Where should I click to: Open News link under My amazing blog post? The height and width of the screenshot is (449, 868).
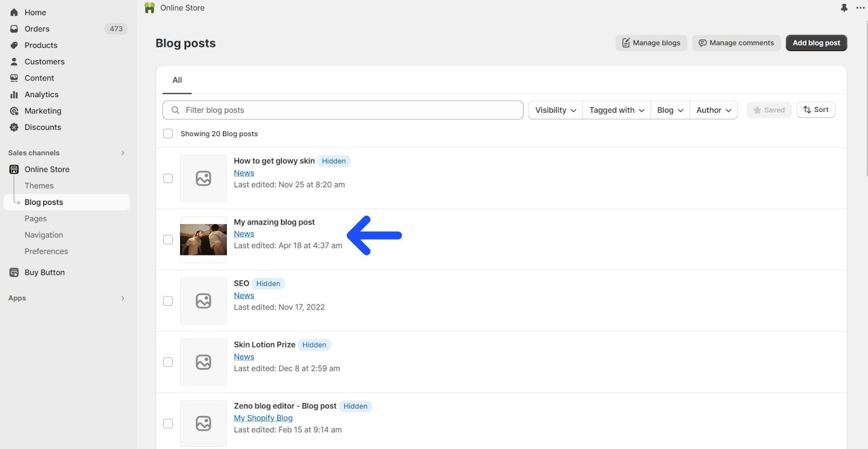click(244, 234)
